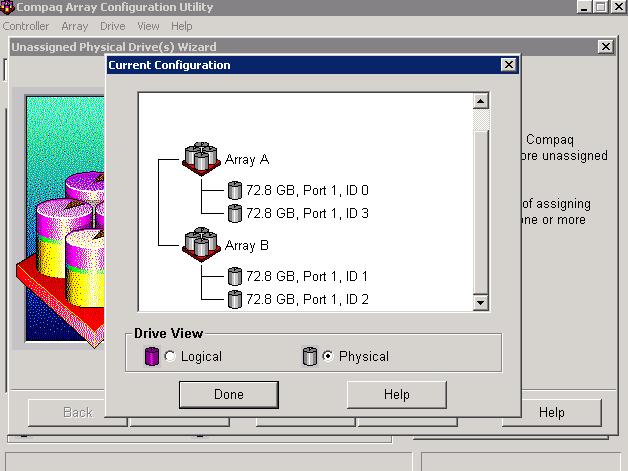Viewport: 628px width, 471px height.
Task: Minimize the Array Configuration Utility window
Action: 585,7
